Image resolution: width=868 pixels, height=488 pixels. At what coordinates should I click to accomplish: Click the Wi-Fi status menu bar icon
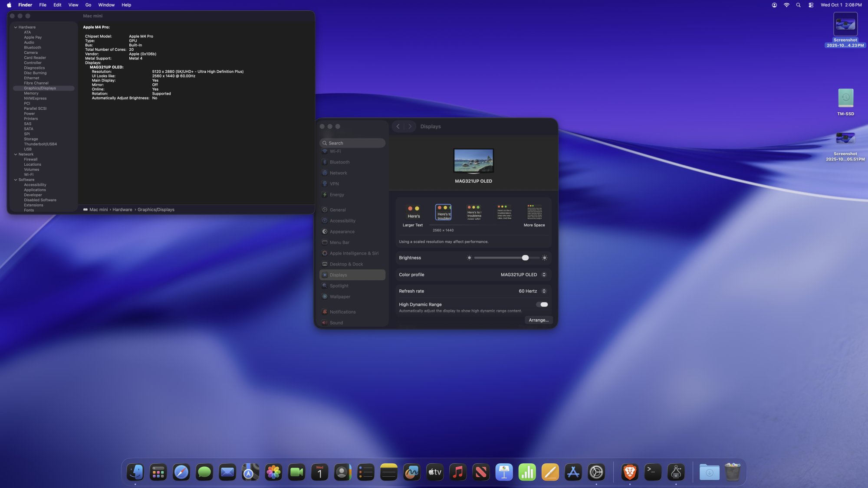[x=786, y=5]
